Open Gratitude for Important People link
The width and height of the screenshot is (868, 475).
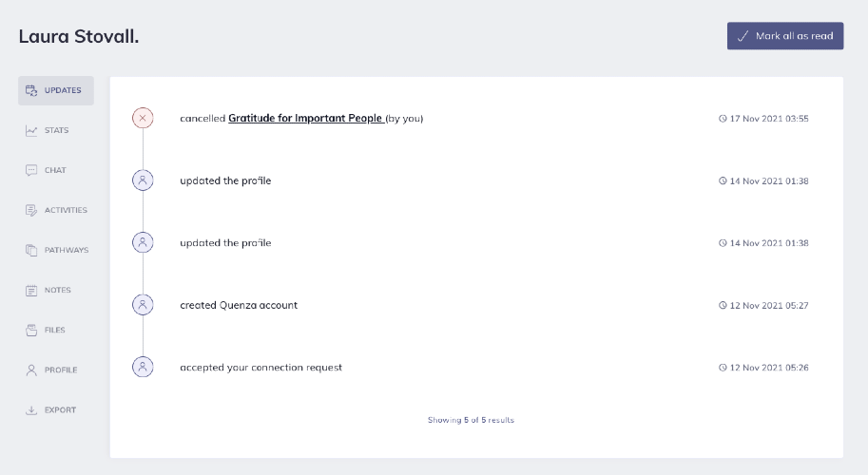(306, 119)
